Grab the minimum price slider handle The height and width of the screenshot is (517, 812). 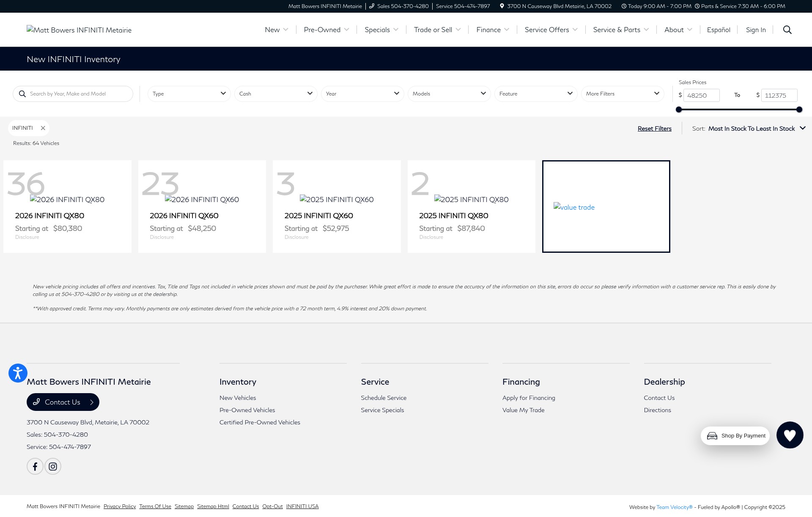coord(679,109)
